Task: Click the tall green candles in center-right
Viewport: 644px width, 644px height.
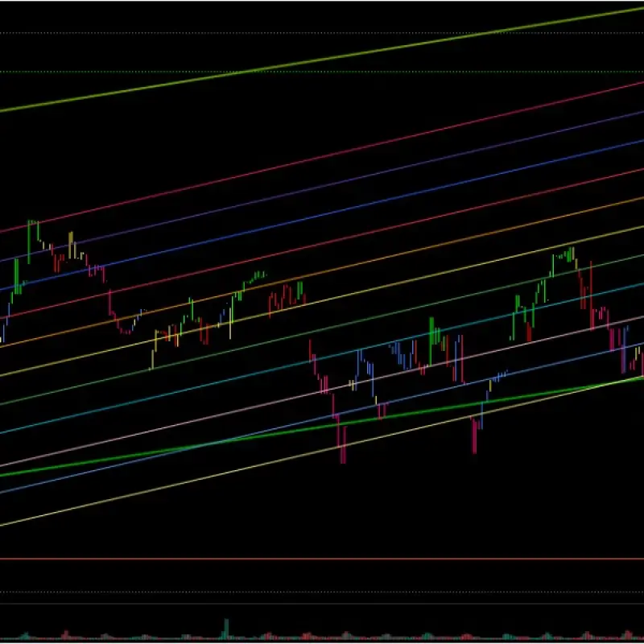Action: click(433, 334)
